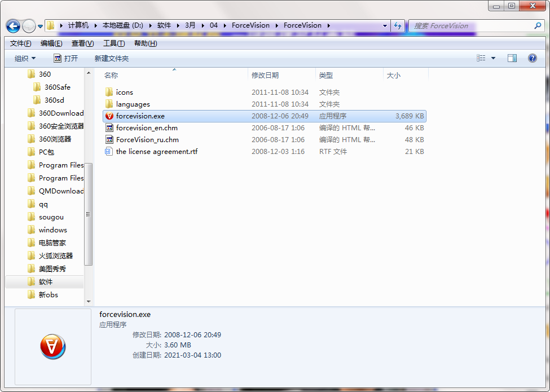Click navigation pane scroll up arrow
The width and height of the screenshot is (550, 392).
point(89,73)
